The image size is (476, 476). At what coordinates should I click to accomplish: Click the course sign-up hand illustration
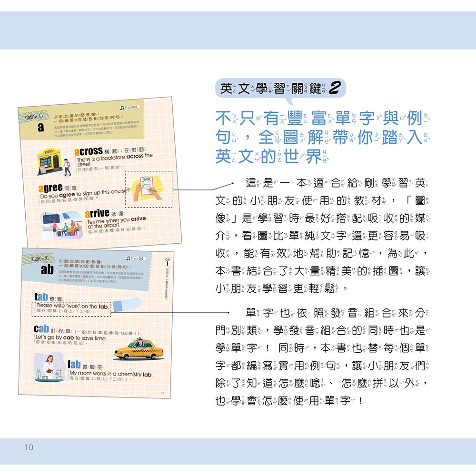pos(149,189)
